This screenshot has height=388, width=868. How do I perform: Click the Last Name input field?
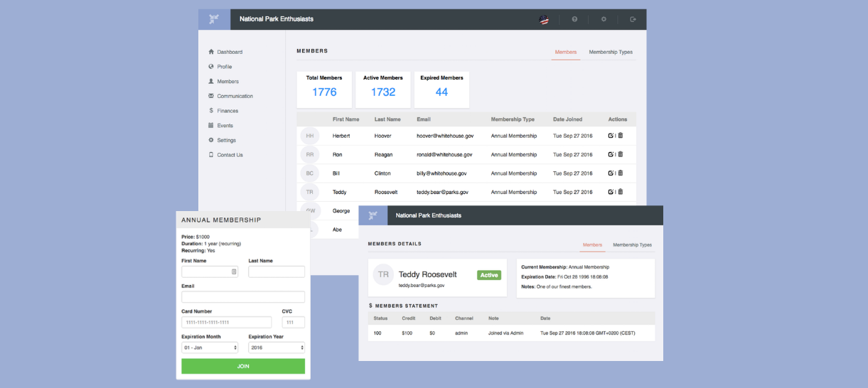point(277,271)
